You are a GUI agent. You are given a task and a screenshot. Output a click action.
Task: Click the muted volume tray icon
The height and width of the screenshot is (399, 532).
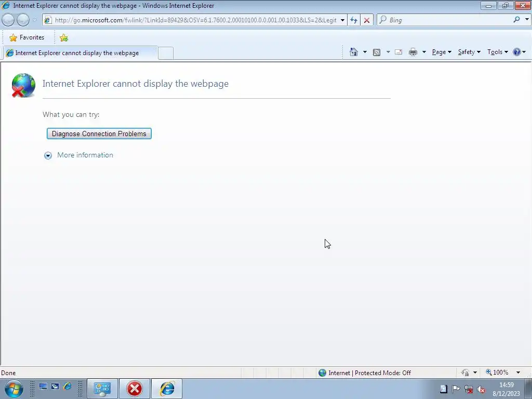(x=481, y=389)
